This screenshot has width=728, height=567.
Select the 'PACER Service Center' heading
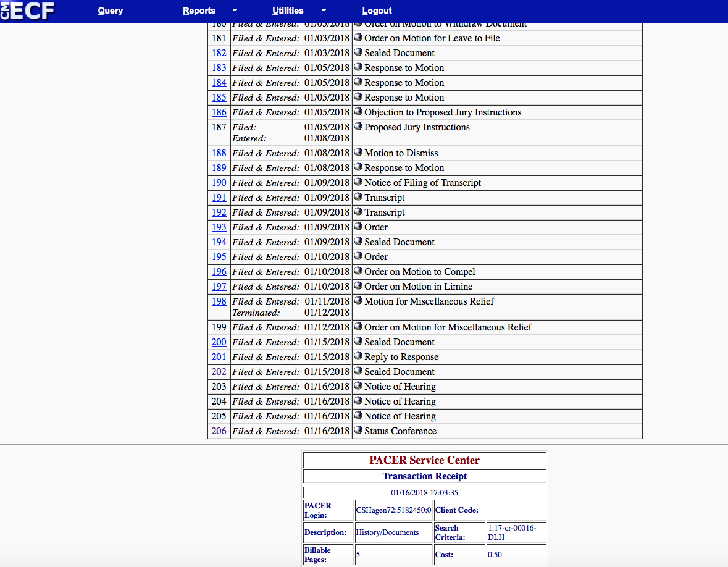(x=424, y=460)
